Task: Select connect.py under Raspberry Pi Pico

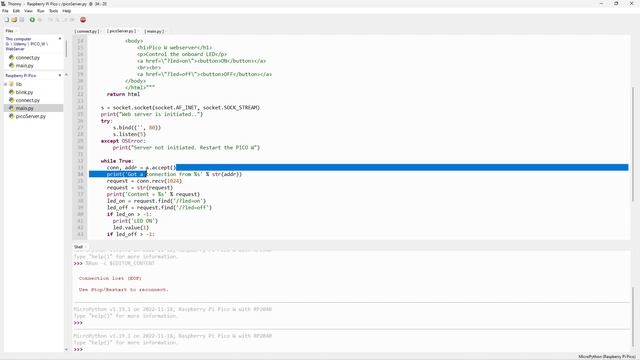Action: pyautogui.click(x=27, y=100)
